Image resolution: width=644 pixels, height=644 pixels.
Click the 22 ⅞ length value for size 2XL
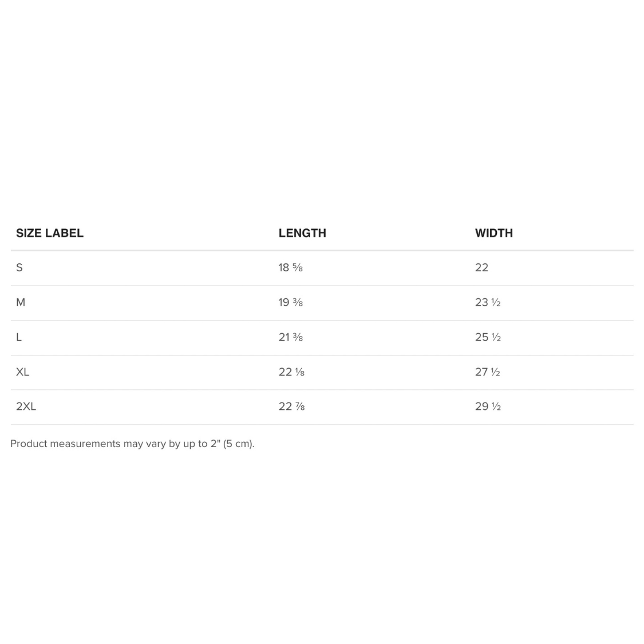tap(291, 406)
